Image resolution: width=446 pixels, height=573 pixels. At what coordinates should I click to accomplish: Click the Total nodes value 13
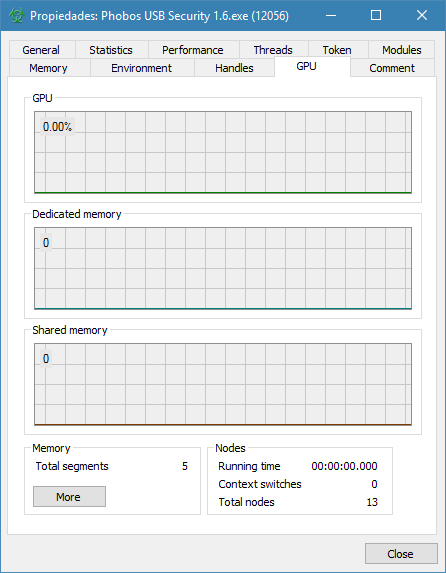click(372, 502)
